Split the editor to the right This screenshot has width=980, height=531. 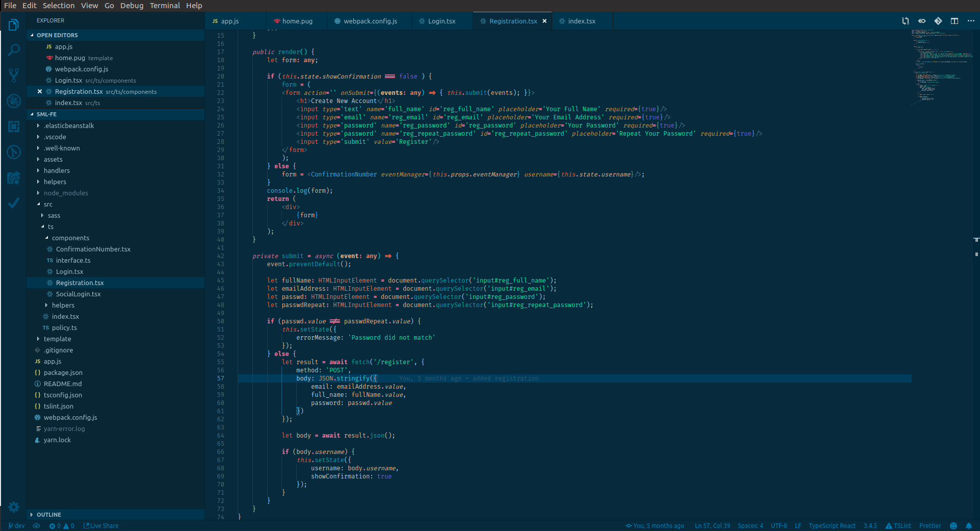(955, 21)
